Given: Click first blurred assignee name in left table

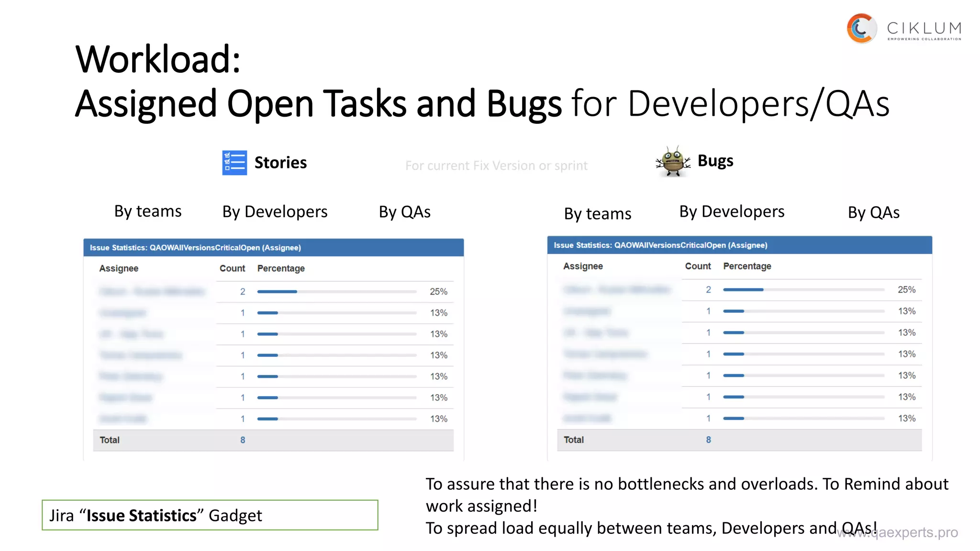Looking at the screenshot, I should point(152,291).
